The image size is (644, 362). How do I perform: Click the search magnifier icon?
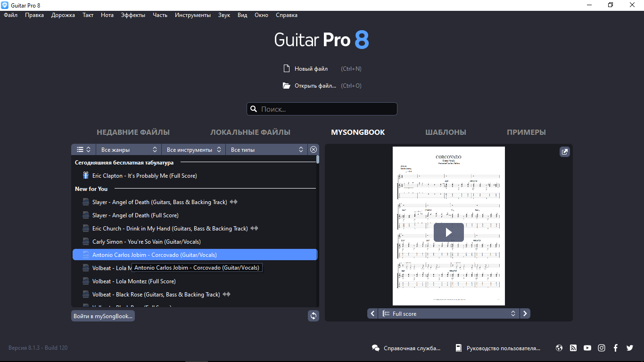click(253, 109)
